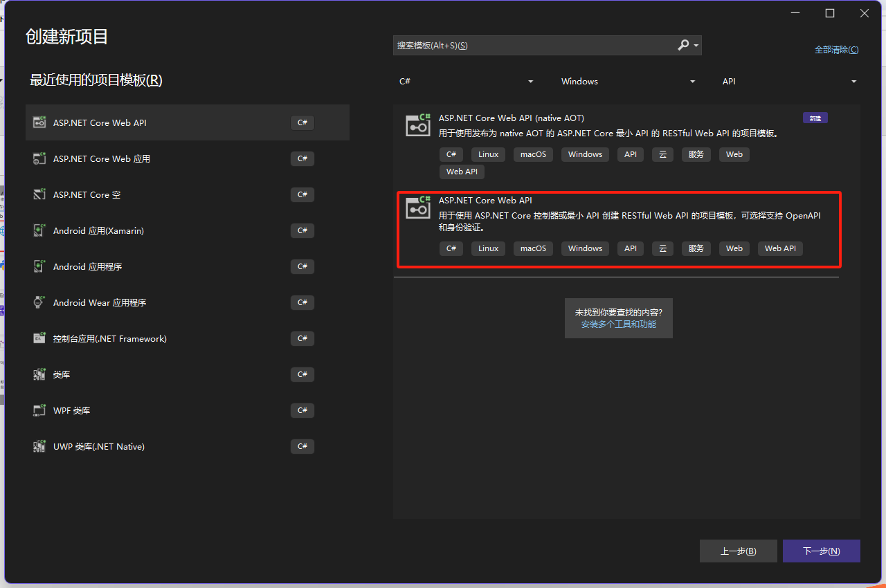Click the UWP 类库(.NET Native) icon
The width and height of the screenshot is (886, 588).
[39, 446]
